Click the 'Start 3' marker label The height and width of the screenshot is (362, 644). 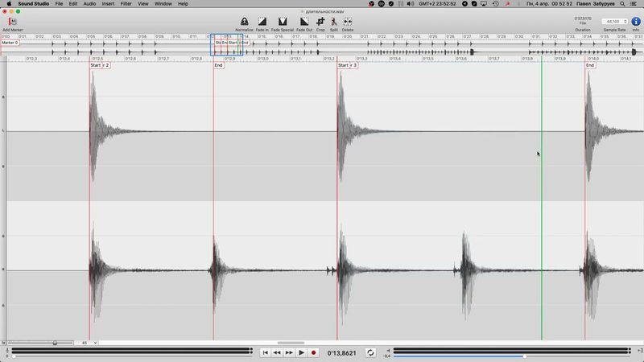[348, 65]
